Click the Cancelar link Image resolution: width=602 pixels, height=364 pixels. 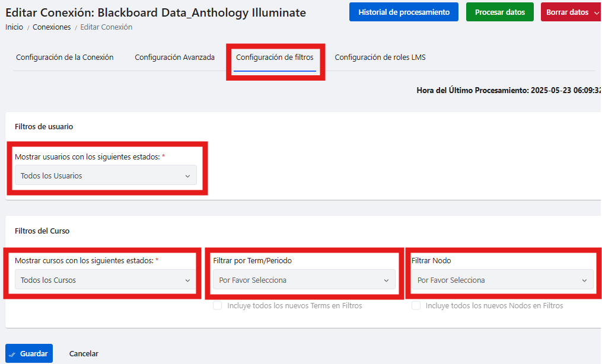click(x=84, y=353)
